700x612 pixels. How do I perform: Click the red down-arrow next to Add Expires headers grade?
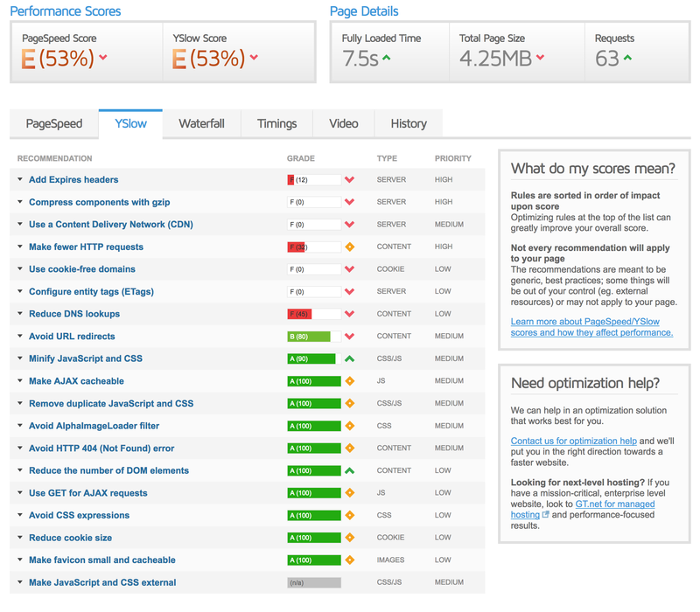point(349,180)
